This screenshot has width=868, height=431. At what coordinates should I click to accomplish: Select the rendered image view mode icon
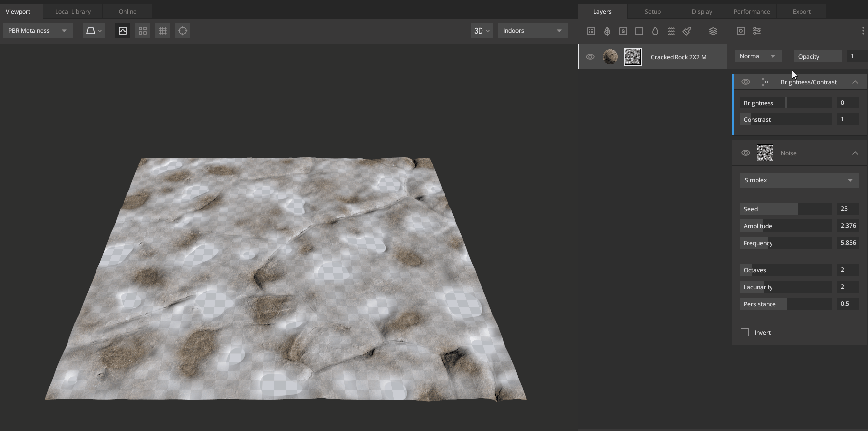[x=123, y=31]
